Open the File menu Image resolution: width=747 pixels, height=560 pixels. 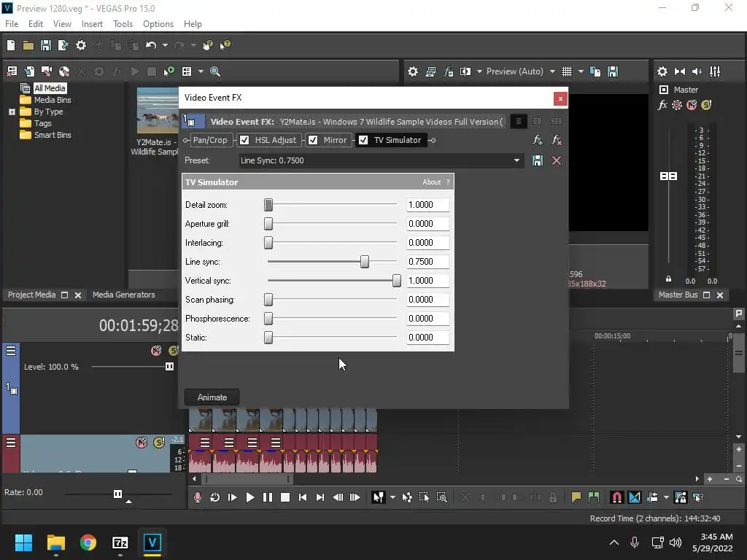click(x=12, y=24)
